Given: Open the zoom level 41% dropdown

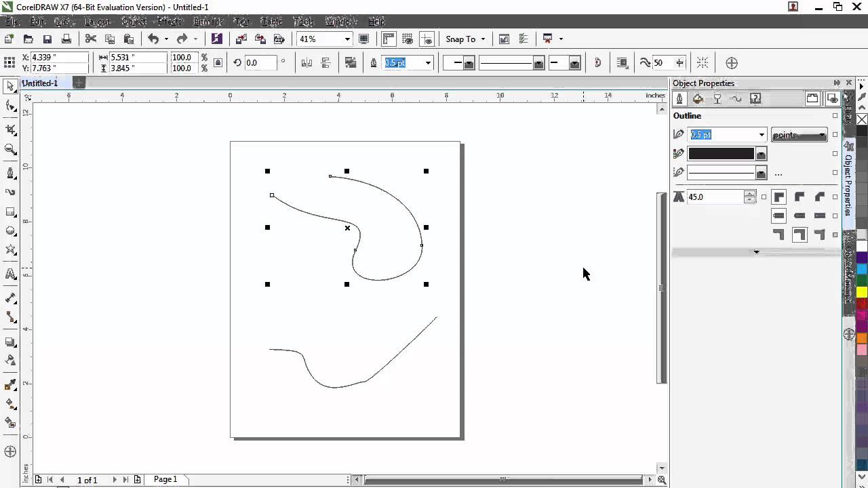Looking at the screenshot, I should (348, 39).
